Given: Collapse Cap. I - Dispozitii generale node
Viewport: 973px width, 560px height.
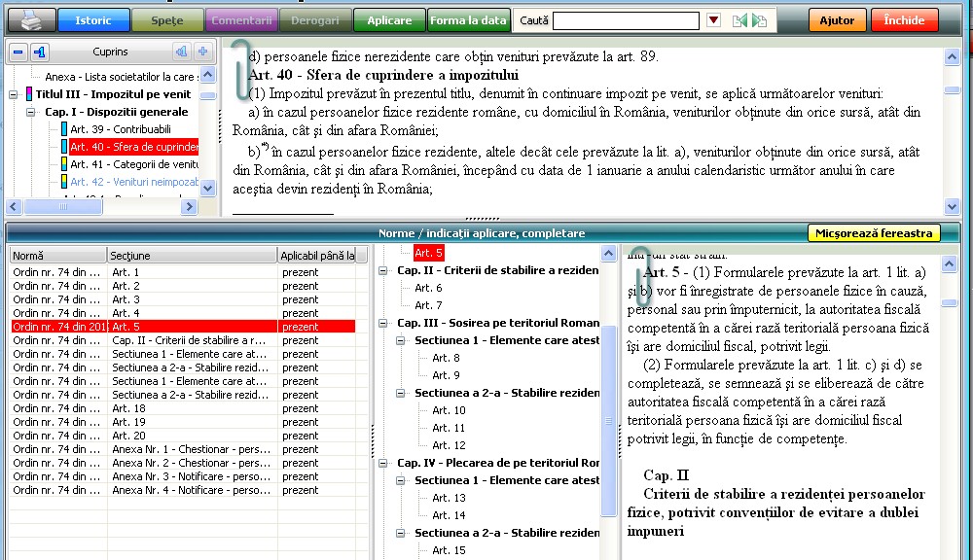Looking at the screenshot, I should click(x=30, y=112).
